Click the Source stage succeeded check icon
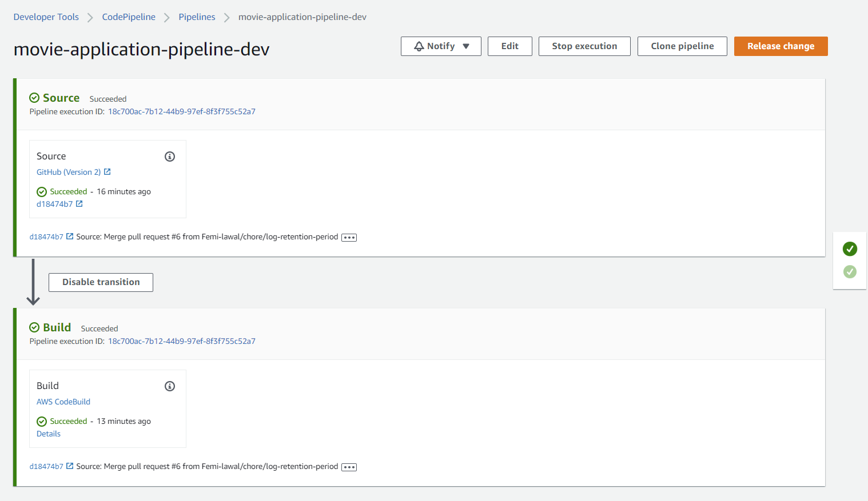The height and width of the screenshot is (501, 868). point(34,98)
